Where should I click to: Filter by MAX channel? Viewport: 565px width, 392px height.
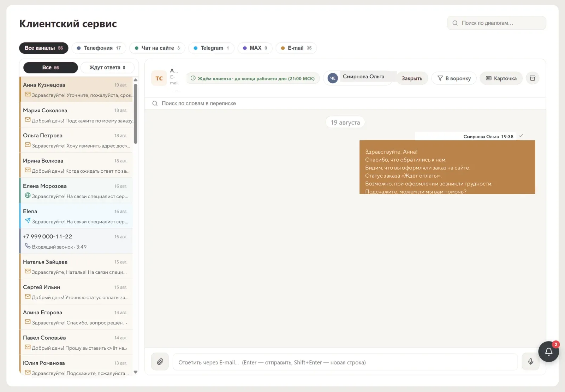coord(255,48)
